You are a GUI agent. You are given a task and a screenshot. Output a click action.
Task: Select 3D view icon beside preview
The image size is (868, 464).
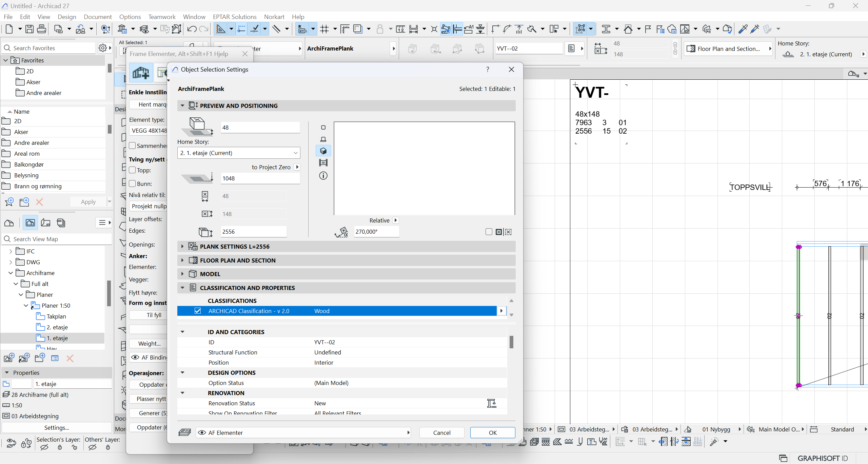[323, 151]
